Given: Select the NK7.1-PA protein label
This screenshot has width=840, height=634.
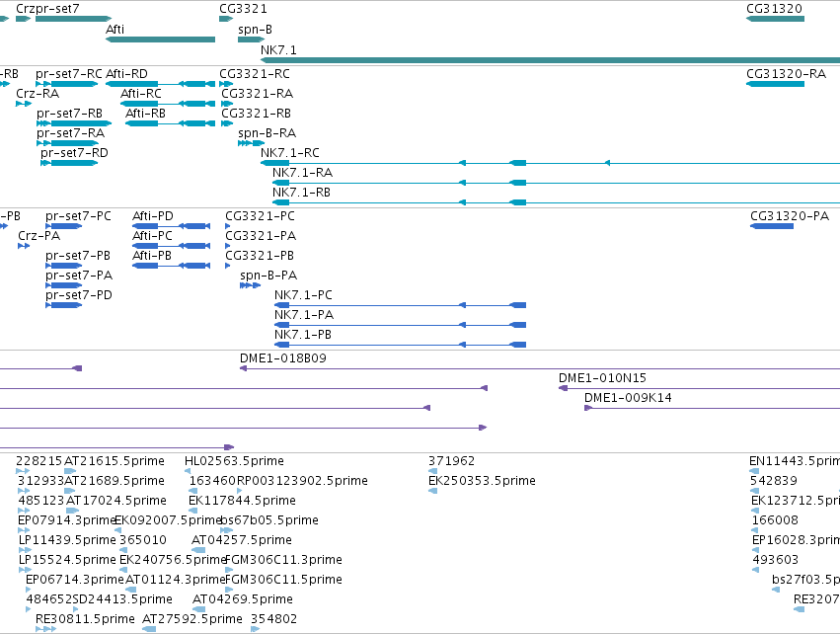Looking at the screenshot, I should [304, 315].
